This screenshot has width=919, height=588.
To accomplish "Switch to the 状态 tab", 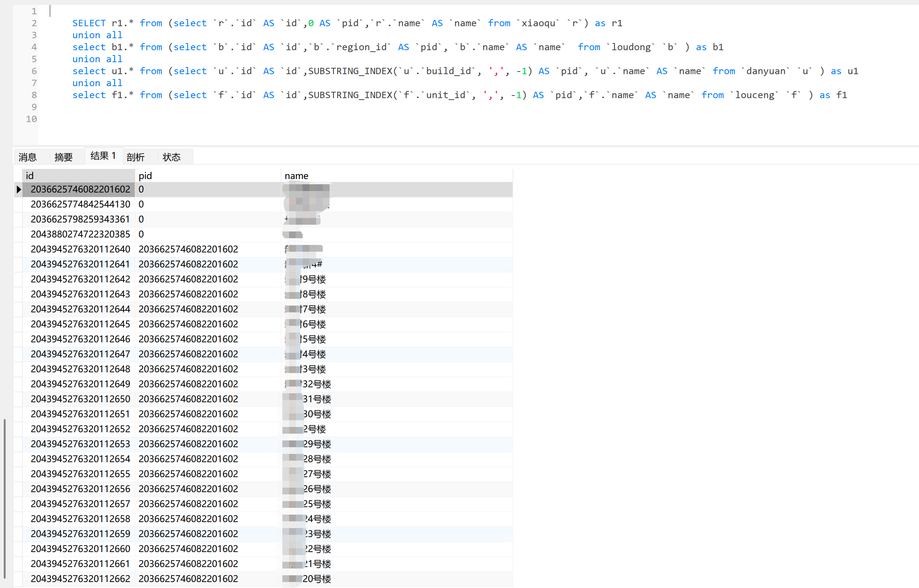I will pos(172,157).
